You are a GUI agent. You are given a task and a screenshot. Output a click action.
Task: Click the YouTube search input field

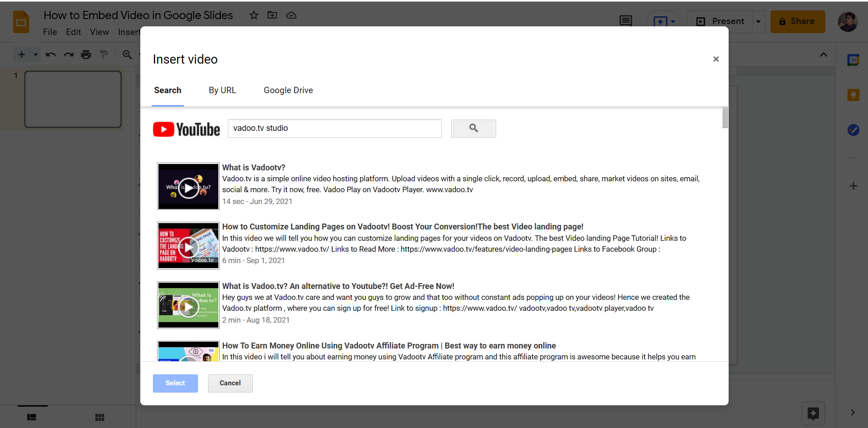tap(335, 129)
